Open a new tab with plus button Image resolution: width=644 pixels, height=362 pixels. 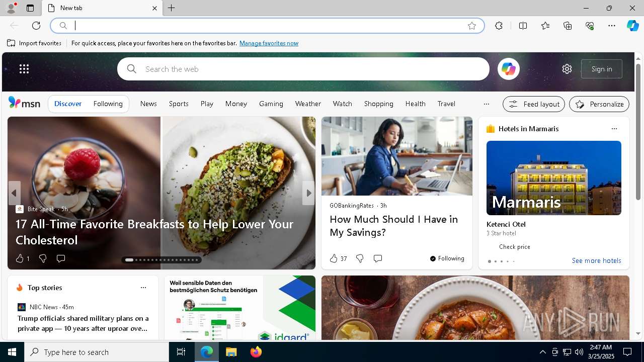[x=171, y=8]
